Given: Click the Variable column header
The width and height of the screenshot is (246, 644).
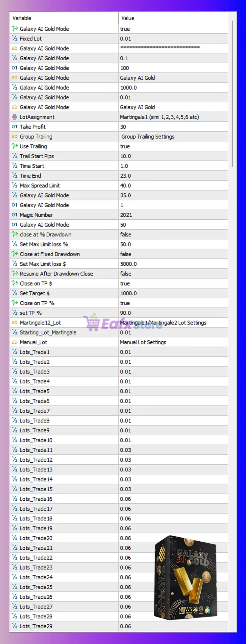Looking at the screenshot, I should [22, 18].
